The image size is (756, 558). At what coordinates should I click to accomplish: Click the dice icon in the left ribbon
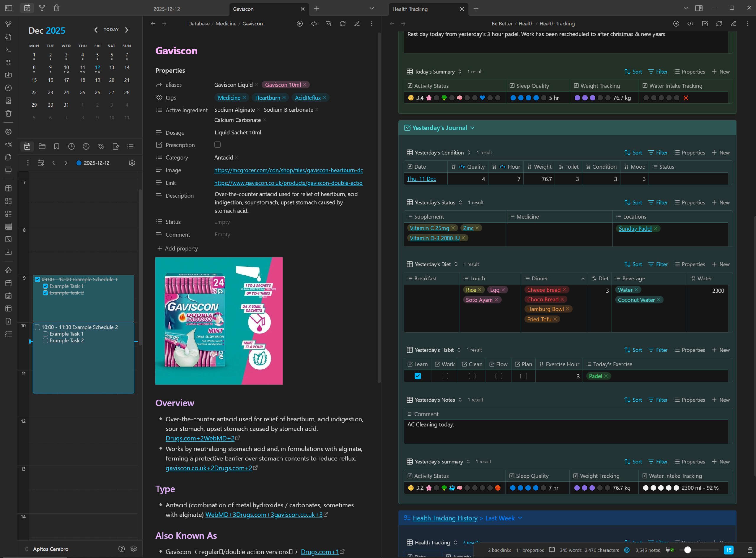tap(9, 239)
